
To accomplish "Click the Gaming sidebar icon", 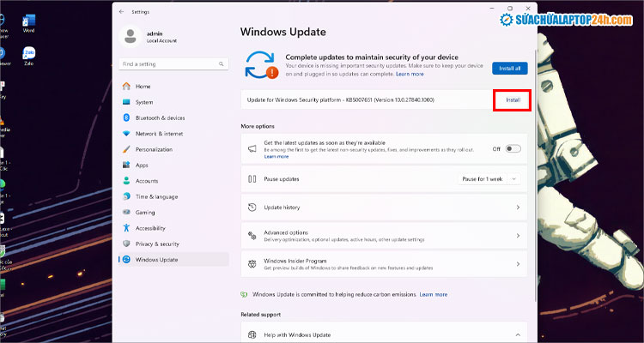I will pos(127,212).
